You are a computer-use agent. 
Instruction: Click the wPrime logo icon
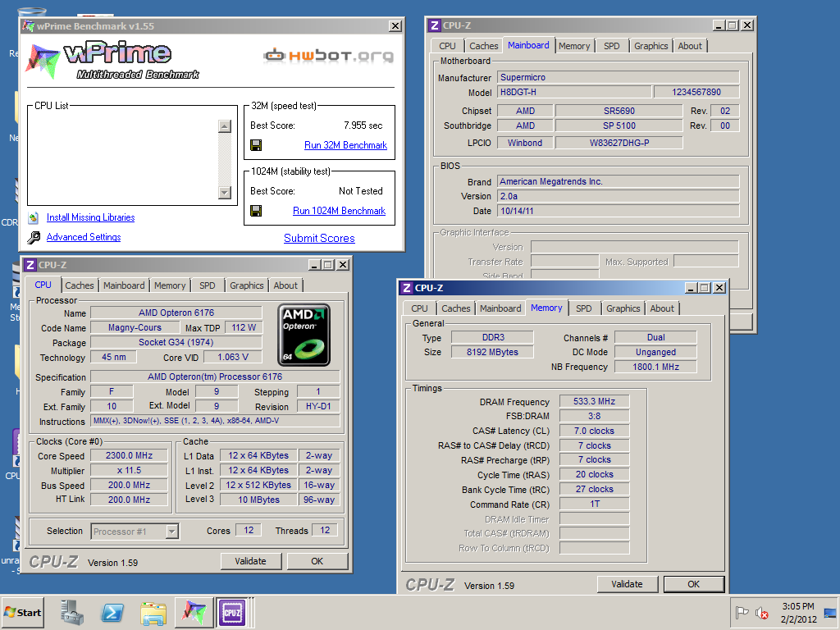[42, 62]
